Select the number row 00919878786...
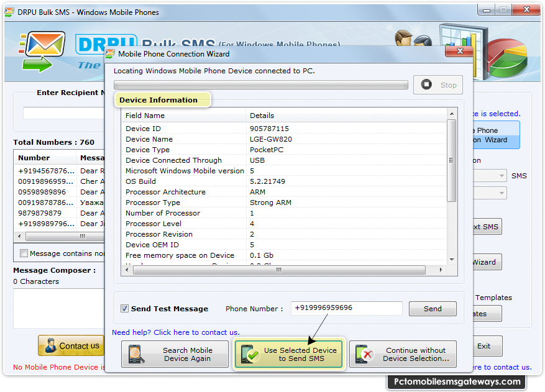This screenshot has height=392, width=545. (60, 203)
